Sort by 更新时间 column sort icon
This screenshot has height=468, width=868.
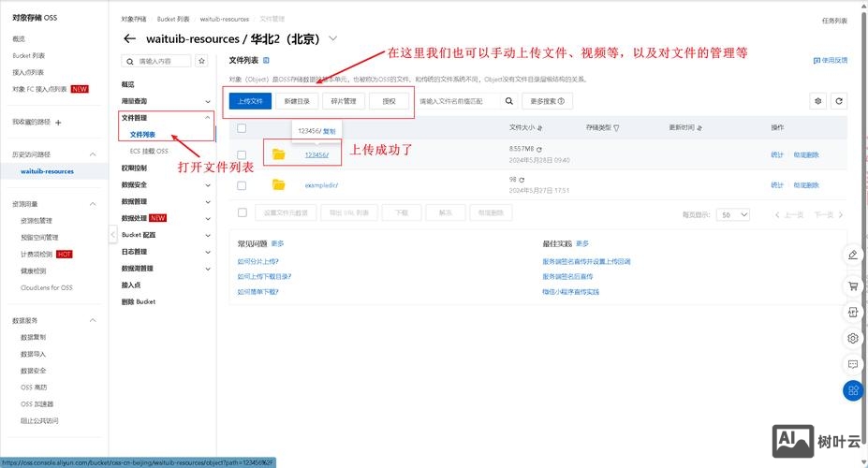(x=699, y=128)
